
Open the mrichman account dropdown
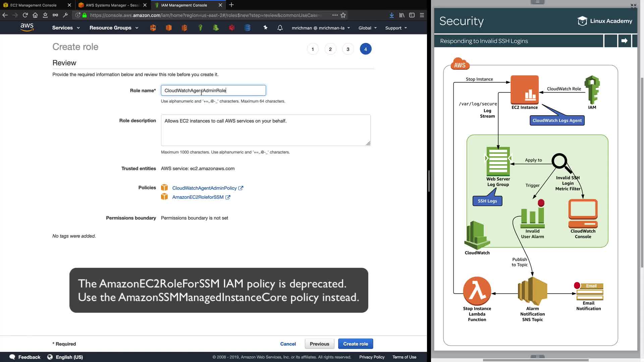[321, 28]
